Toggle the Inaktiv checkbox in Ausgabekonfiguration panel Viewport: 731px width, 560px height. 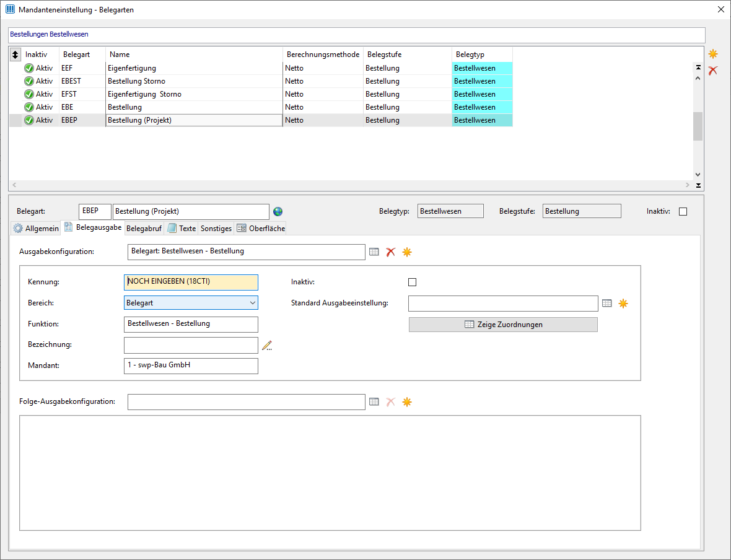(x=412, y=282)
